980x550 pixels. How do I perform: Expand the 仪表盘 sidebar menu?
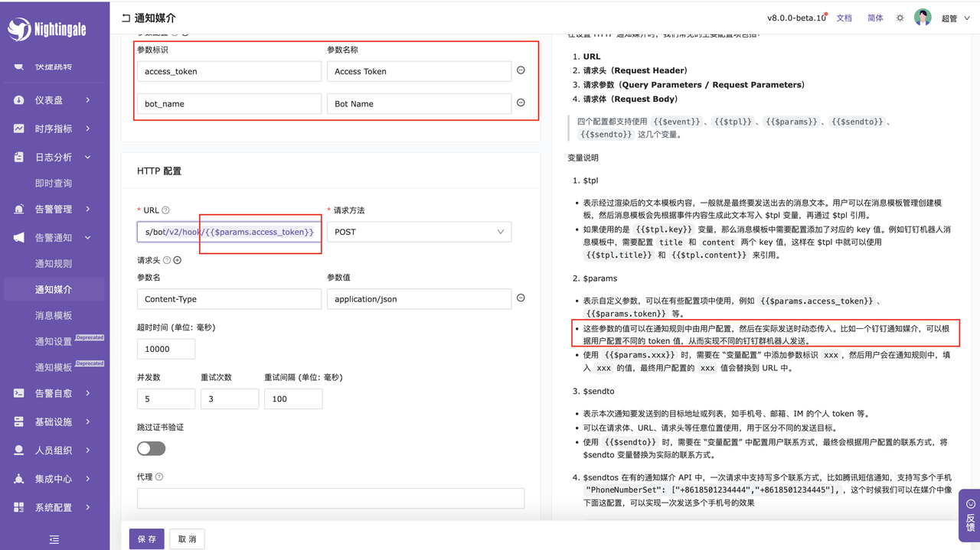[54, 100]
